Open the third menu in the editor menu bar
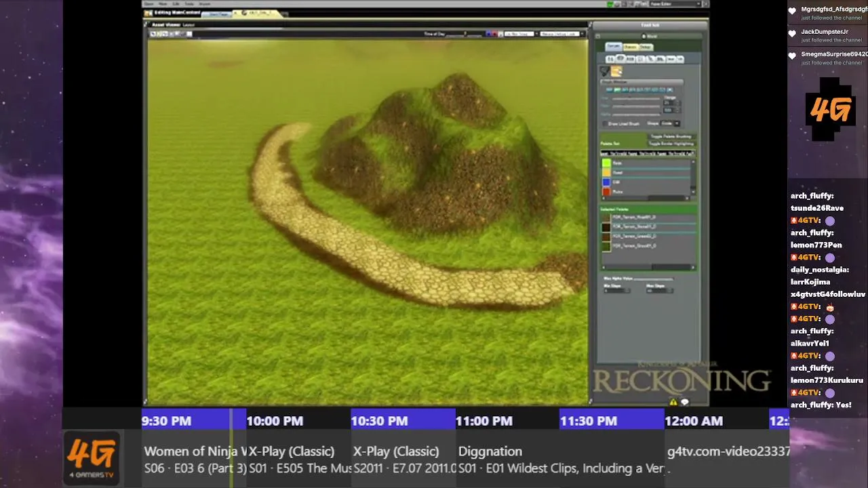Viewport: 868px width, 488px height. (176, 4)
